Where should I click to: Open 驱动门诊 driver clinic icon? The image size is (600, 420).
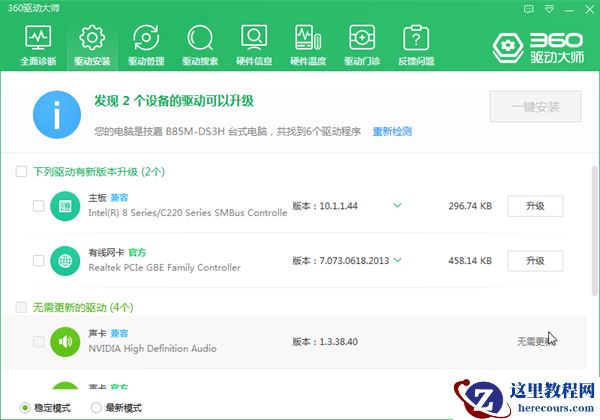pos(362,45)
